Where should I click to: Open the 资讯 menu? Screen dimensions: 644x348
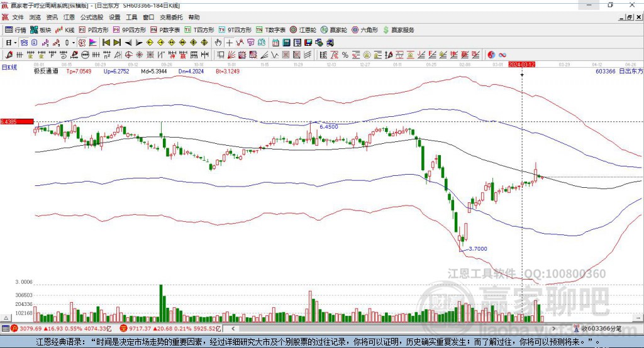coord(52,17)
